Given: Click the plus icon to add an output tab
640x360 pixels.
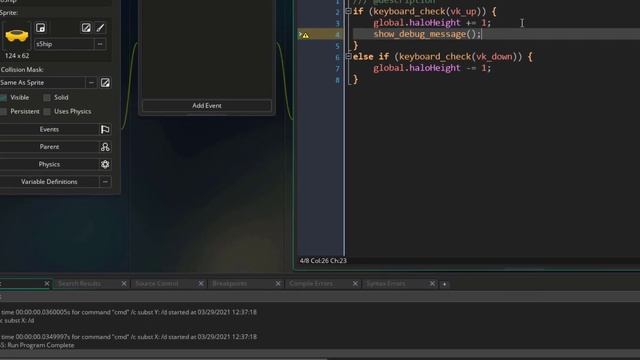Looking at the screenshot, I should (444, 284).
